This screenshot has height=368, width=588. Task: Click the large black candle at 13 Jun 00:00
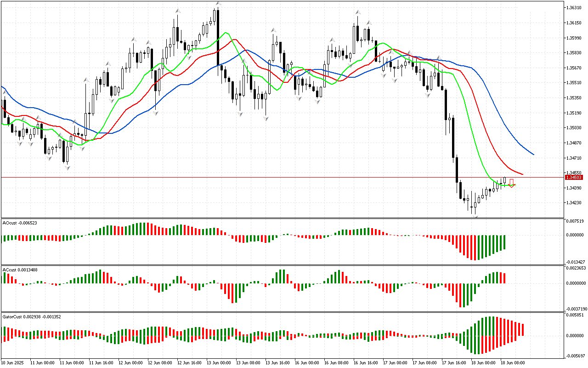click(x=218, y=37)
